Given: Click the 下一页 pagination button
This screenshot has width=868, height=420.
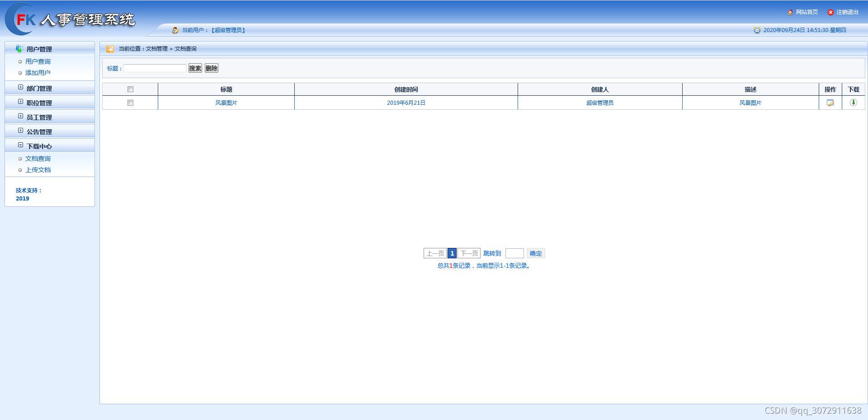Looking at the screenshot, I should [x=469, y=253].
